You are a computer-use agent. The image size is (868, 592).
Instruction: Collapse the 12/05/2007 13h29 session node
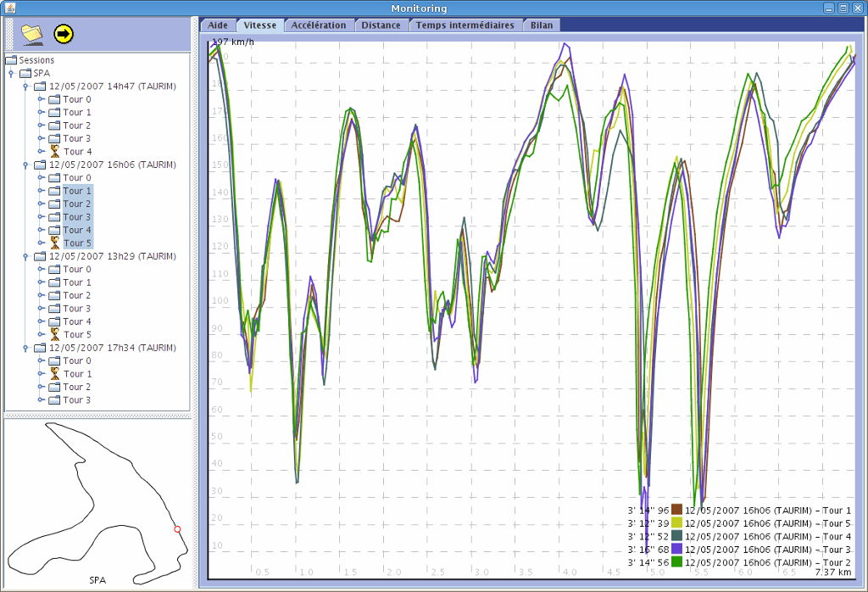coord(25,256)
